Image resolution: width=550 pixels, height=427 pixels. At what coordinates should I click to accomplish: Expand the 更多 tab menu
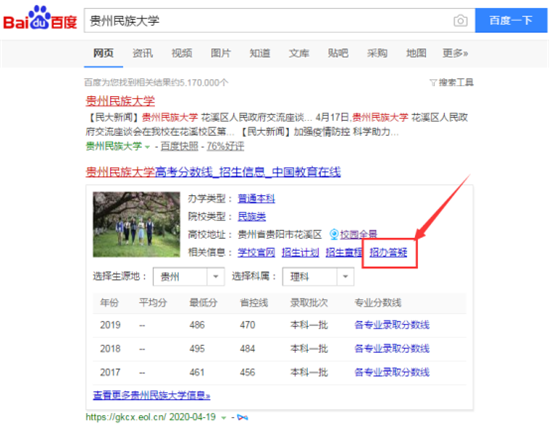[x=455, y=53]
